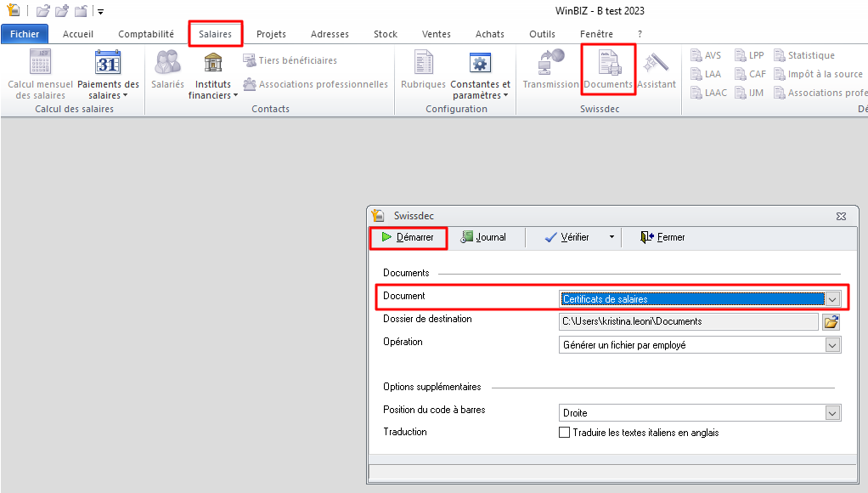Open the Journal in Swissdec dialog
Image resolution: width=868 pixels, height=493 pixels.
coord(483,238)
